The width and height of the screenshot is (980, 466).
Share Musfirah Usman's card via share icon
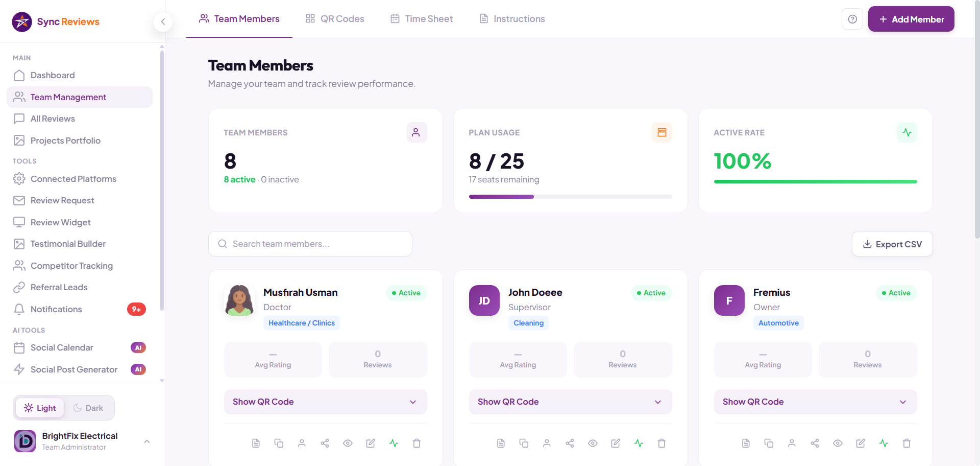[325, 443]
